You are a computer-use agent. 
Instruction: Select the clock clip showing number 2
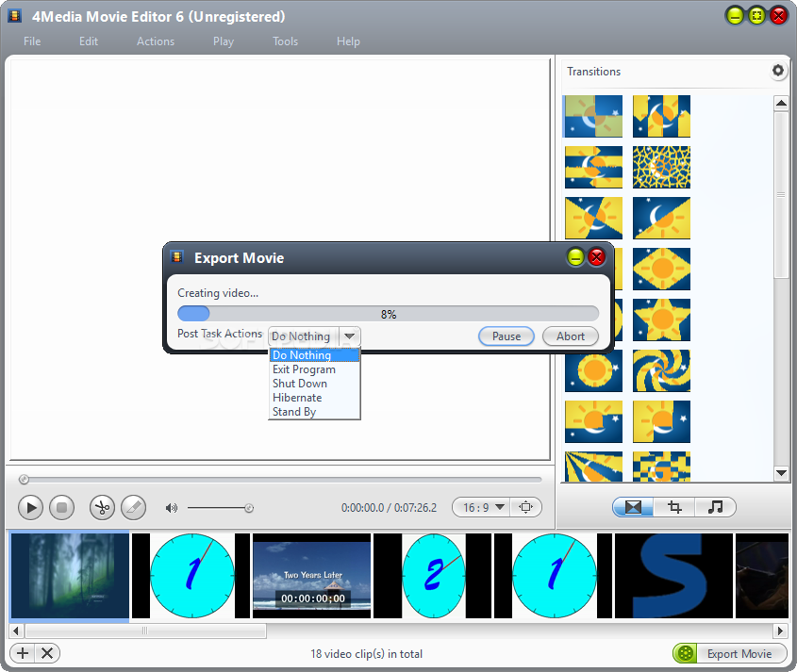(433, 576)
